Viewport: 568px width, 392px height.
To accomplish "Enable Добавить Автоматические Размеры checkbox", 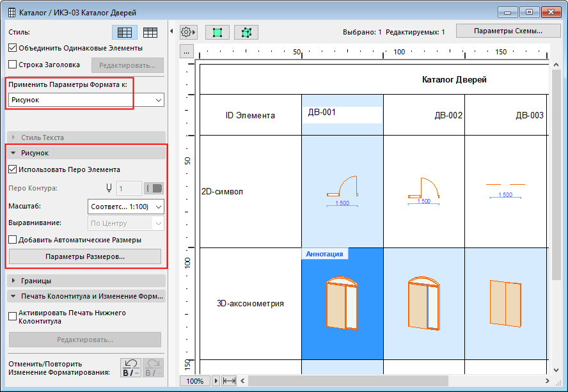I will pyautogui.click(x=13, y=239).
